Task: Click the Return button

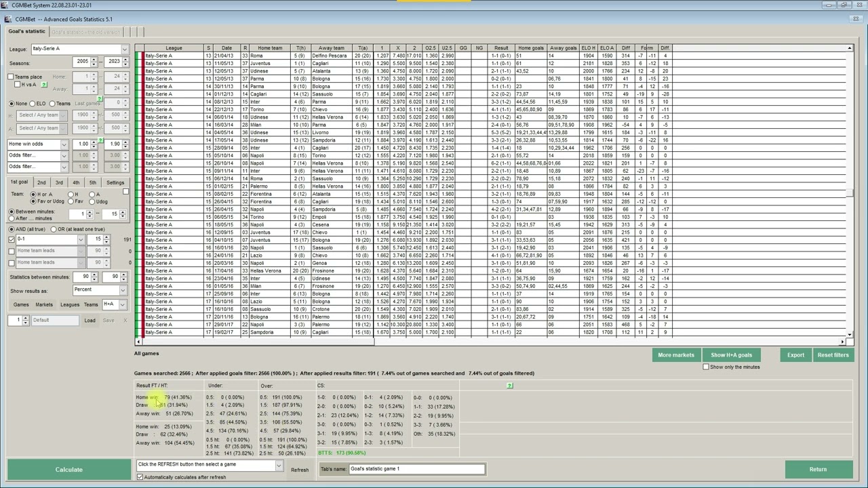Action: [x=818, y=469]
